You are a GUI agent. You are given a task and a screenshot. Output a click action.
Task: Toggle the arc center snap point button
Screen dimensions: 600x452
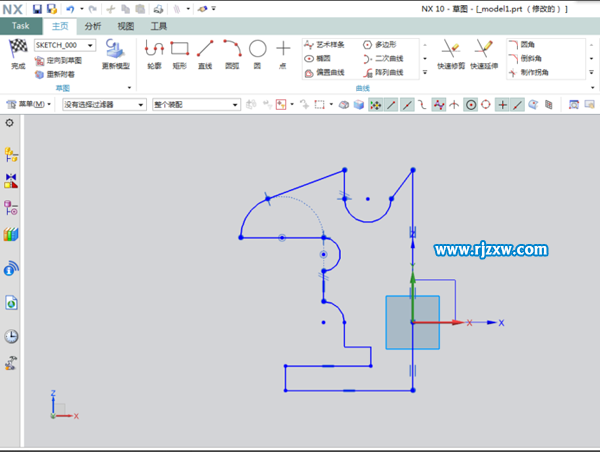[470, 104]
